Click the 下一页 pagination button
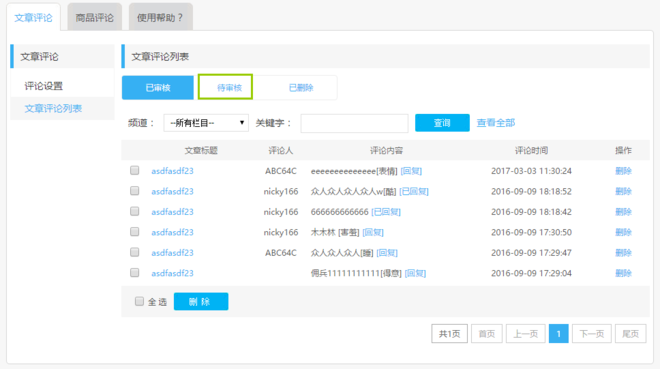 [x=592, y=334]
